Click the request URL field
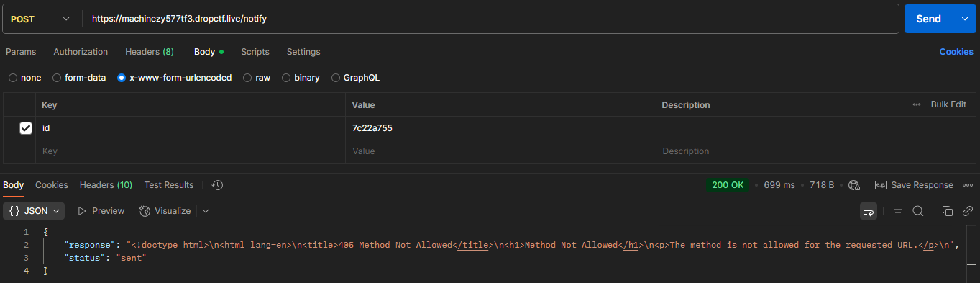The image size is (980, 283). click(x=491, y=19)
